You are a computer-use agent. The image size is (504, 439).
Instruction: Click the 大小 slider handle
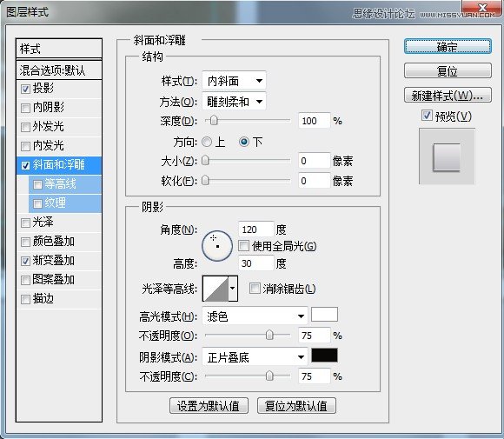[x=205, y=161]
